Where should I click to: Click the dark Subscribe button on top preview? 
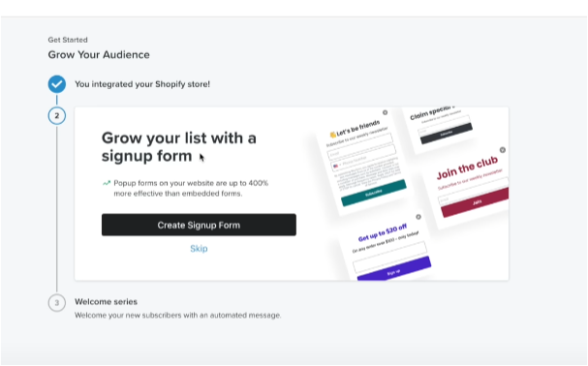(x=446, y=133)
